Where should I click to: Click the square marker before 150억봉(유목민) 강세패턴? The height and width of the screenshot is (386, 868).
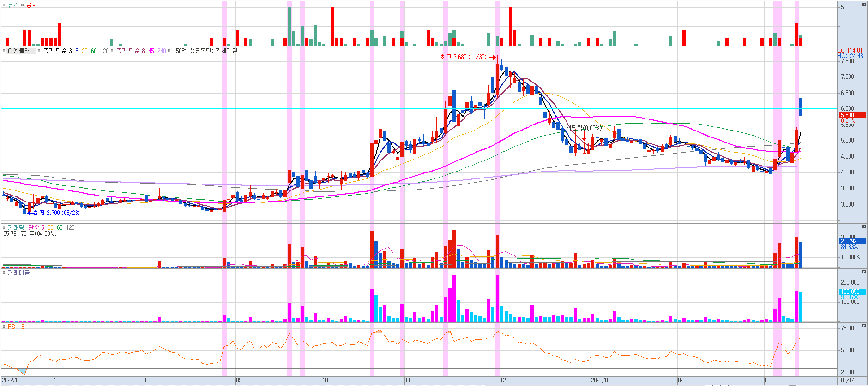click(169, 51)
